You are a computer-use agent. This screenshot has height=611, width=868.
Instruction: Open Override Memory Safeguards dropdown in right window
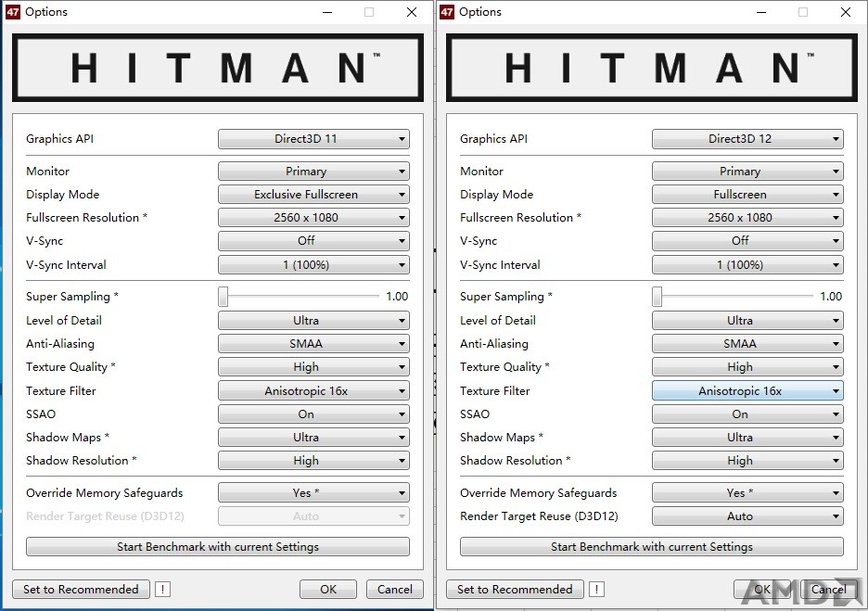pyautogui.click(x=747, y=492)
